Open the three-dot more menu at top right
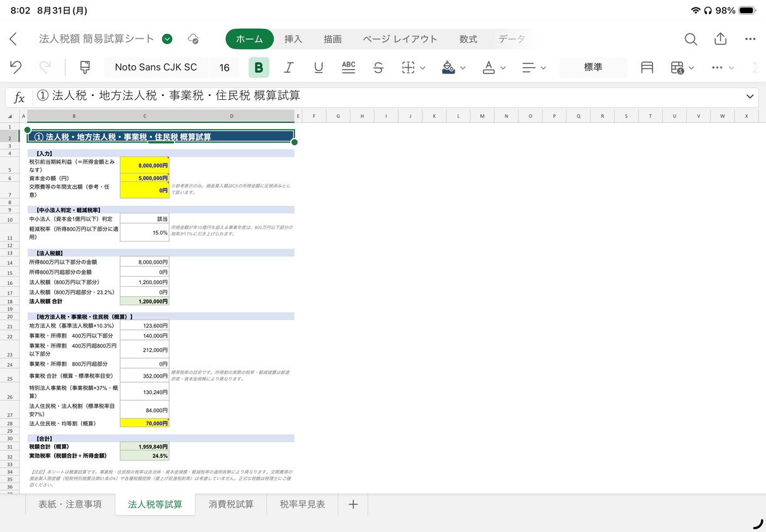The height and width of the screenshot is (532, 766). [x=750, y=39]
